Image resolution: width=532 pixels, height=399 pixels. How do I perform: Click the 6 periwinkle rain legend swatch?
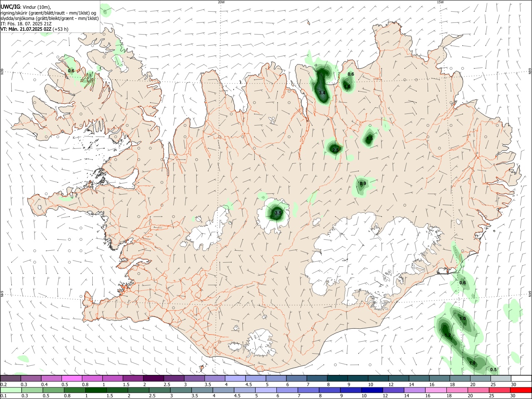tap(287, 390)
